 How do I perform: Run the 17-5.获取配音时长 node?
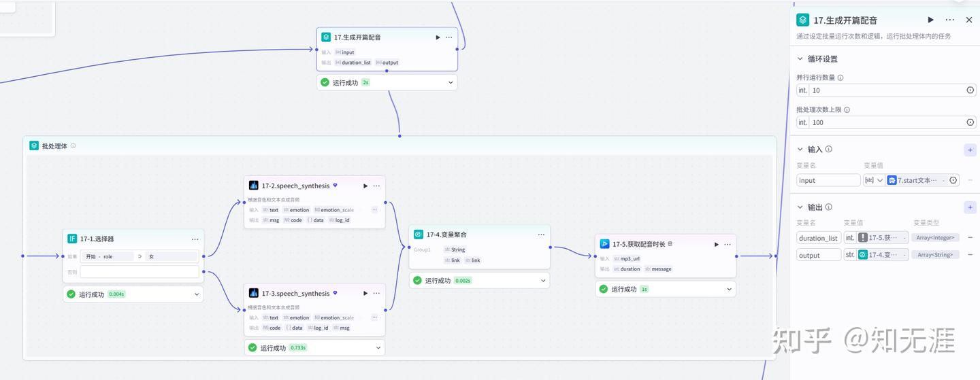[717, 244]
